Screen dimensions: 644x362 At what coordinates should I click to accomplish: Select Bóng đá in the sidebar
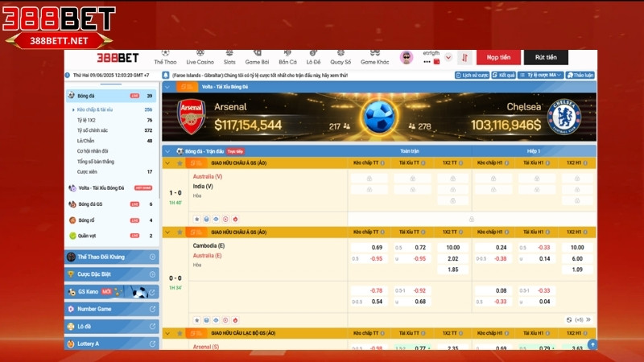[x=111, y=96]
